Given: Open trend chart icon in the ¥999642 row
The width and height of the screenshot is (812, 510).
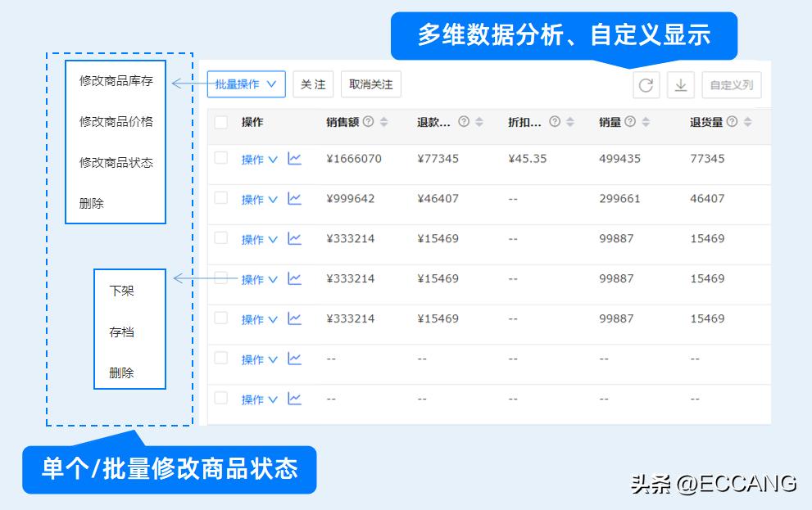Looking at the screenshot, I should [295, 199].
